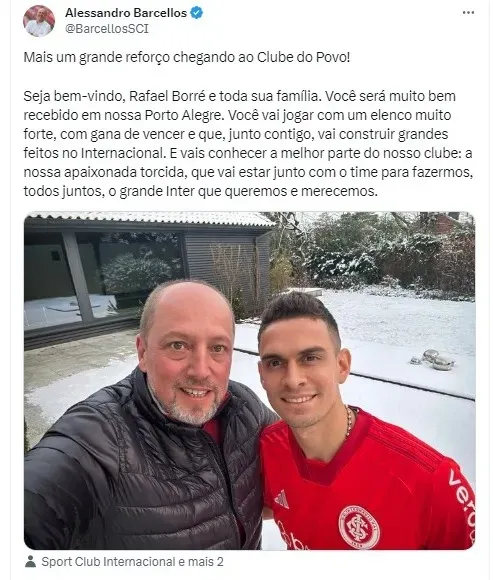Screen dimensions: 493x580
Task: Open Alessandro Barcellos profile picture
Action: pos(39,21)
